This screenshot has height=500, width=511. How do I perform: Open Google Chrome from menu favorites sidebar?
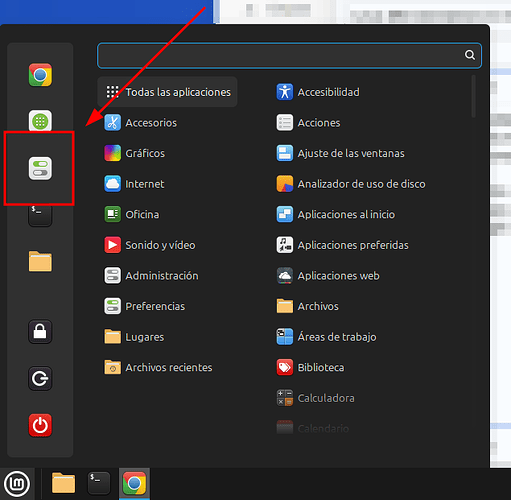tap(40, 75)
